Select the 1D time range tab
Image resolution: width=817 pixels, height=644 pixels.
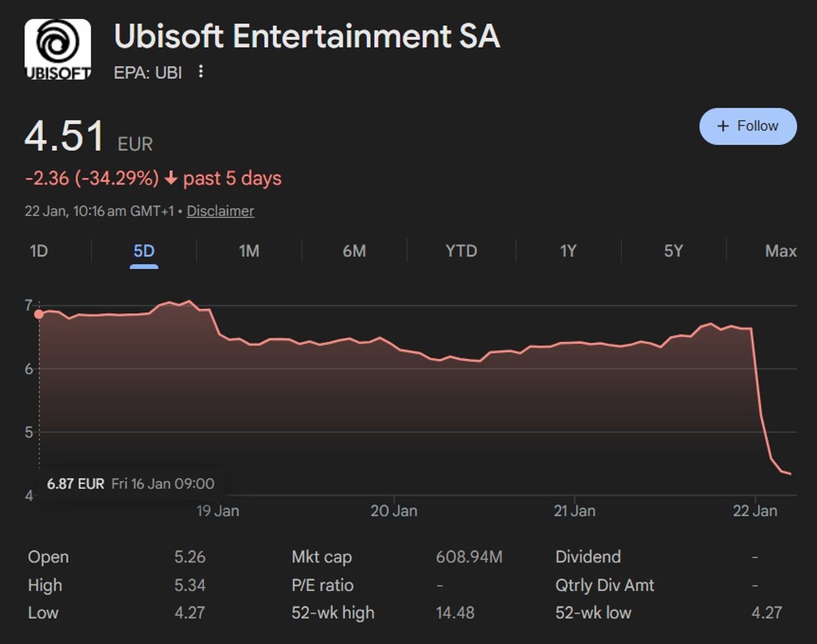tap(38, 251)
